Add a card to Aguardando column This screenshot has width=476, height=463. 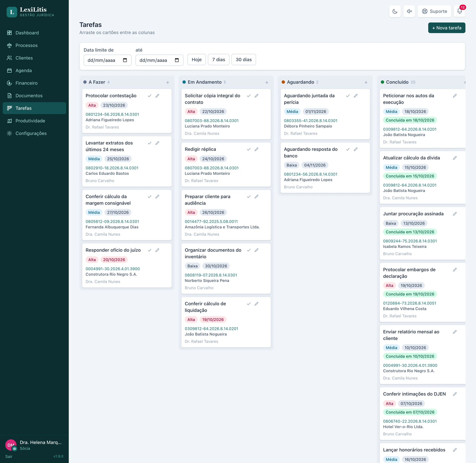(x=366, y=82)
